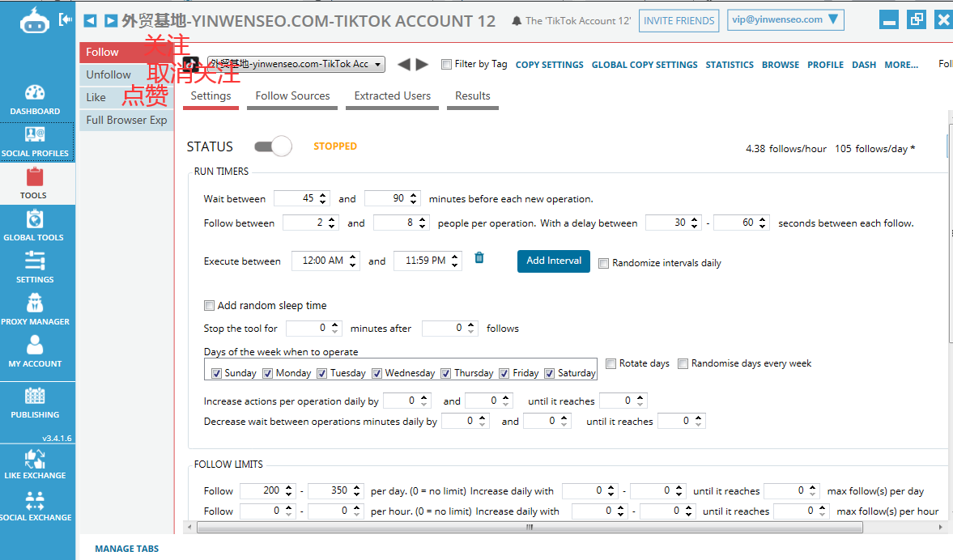Image resolution: width=953 pixels, height=560 pixels.
Task: Expand the TikTok account selection dropdown
Action: click(x=379, y=65)
